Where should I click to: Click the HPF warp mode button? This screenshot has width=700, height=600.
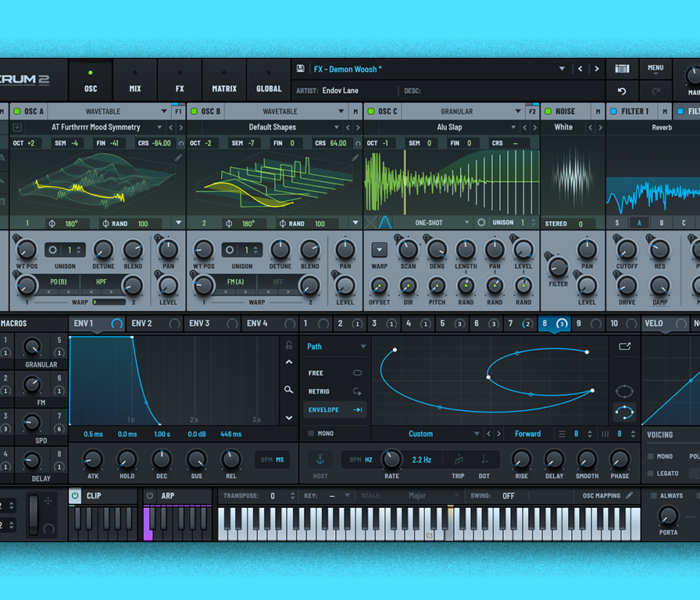pos(101,282)
